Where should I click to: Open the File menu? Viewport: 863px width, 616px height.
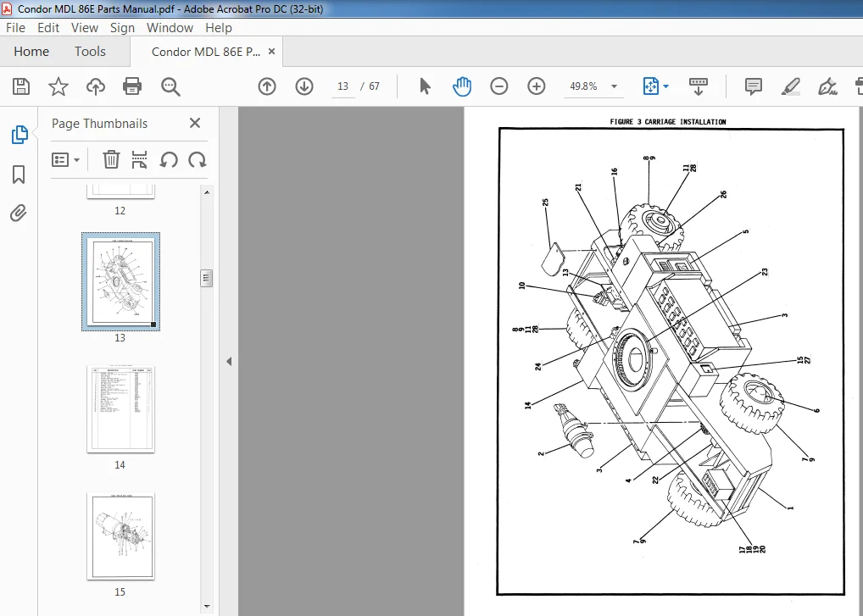(15, 27)
